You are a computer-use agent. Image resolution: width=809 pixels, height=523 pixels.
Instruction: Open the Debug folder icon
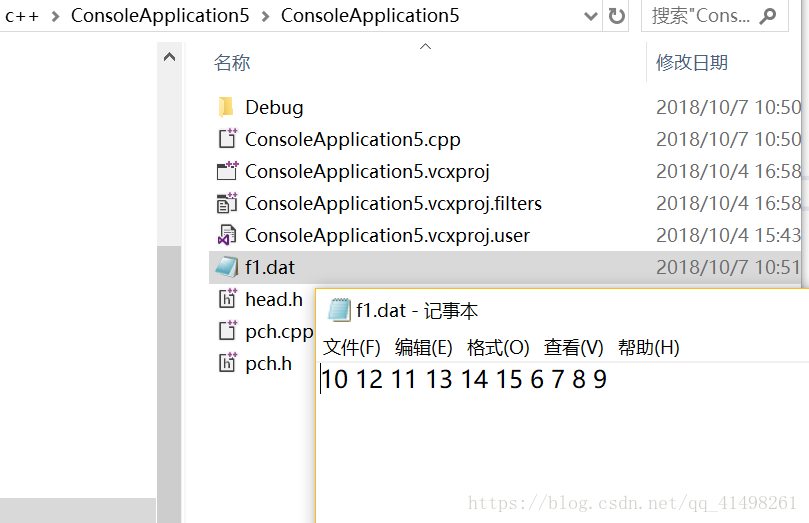226,107
